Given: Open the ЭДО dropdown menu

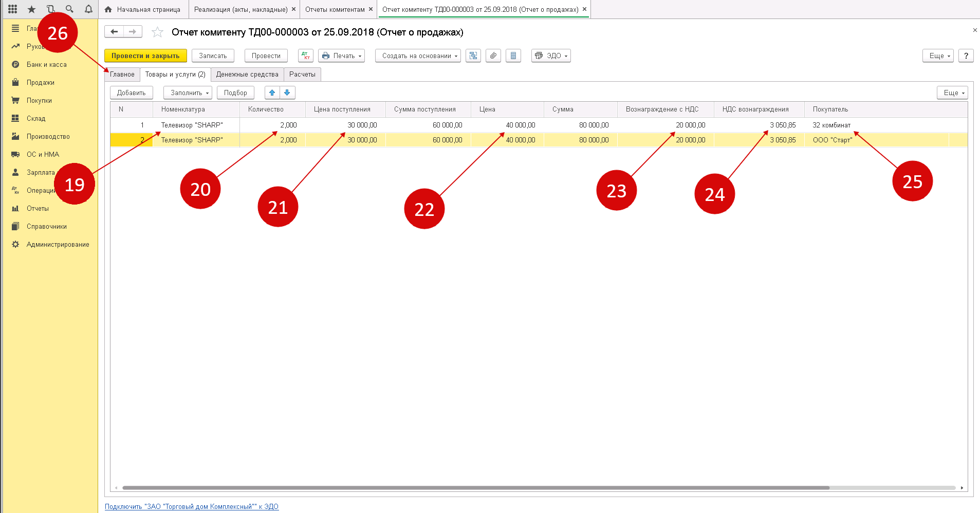Looking at the screenshot, I should [551, 56].
